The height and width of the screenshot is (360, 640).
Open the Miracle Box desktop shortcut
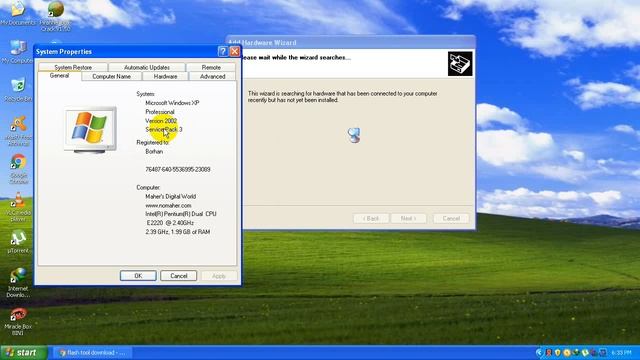click(x=18, y=321)
